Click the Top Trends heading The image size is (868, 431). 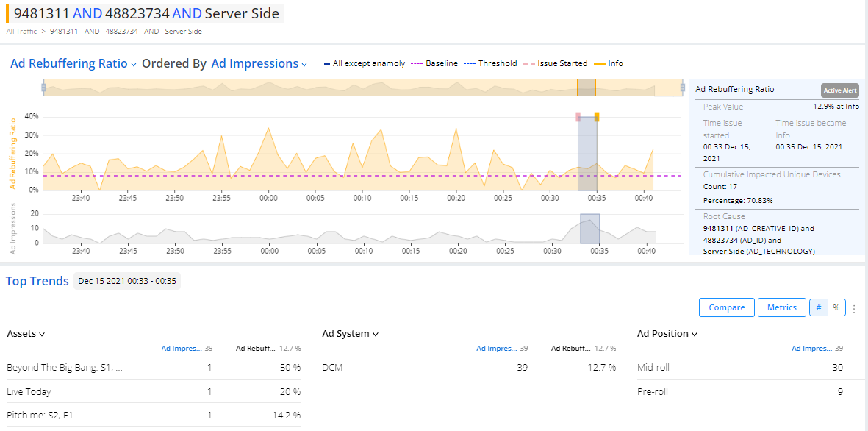[x=37, y=281]
